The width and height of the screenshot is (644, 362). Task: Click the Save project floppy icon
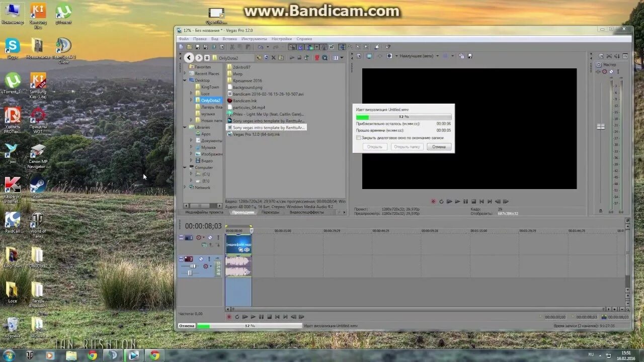click(x=198, y=47)
